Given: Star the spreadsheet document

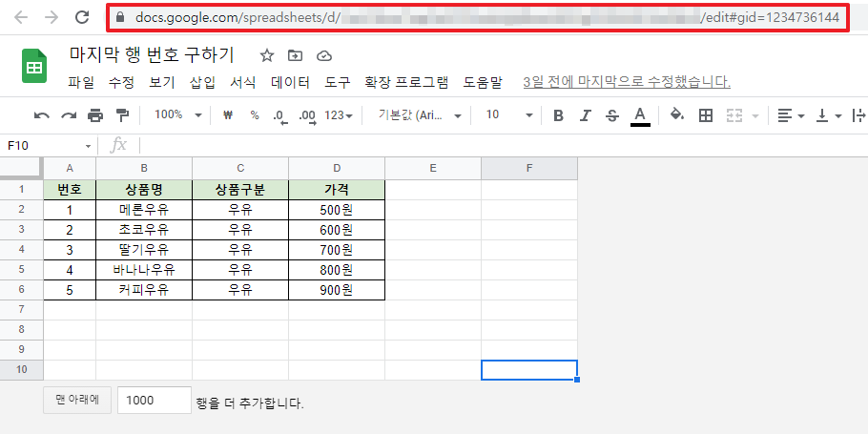Looking at the screenshot, I should [x=267, y=55].
